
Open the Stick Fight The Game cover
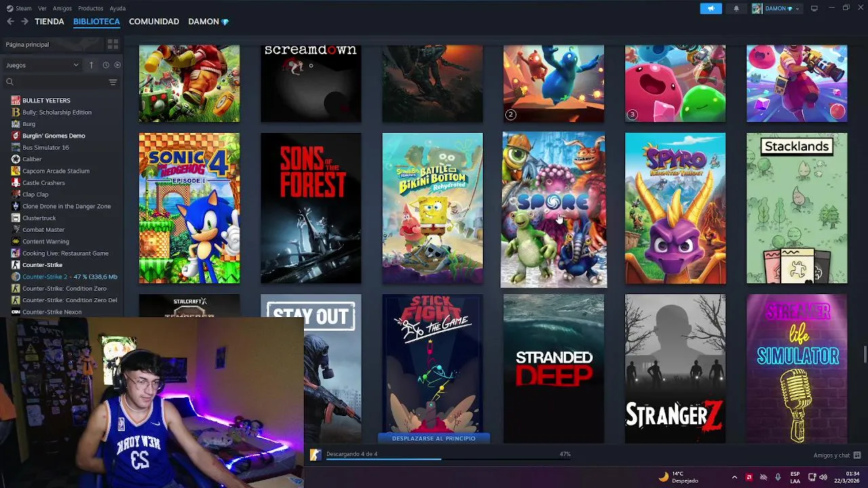(433, 363)
